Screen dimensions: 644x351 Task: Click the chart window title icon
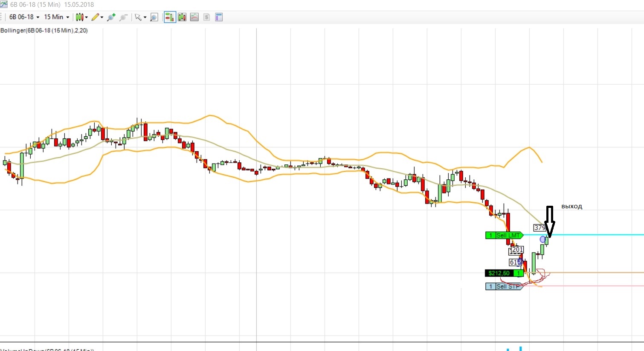4,4
